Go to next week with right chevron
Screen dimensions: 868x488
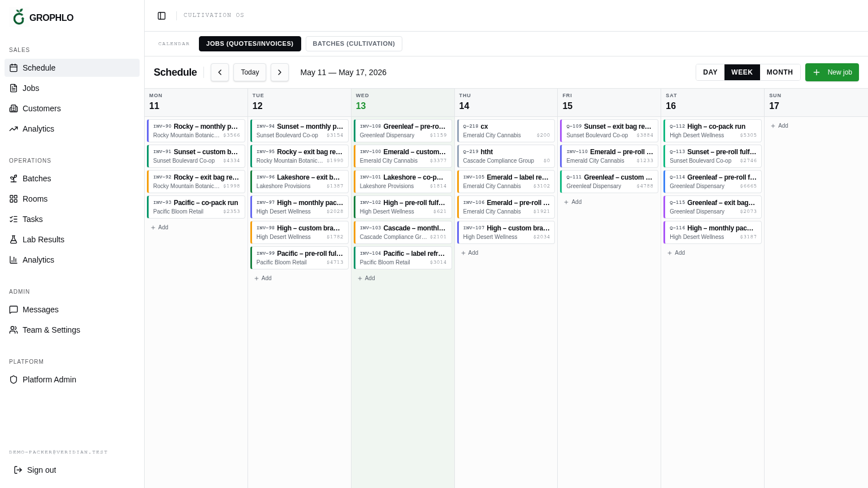280,72
